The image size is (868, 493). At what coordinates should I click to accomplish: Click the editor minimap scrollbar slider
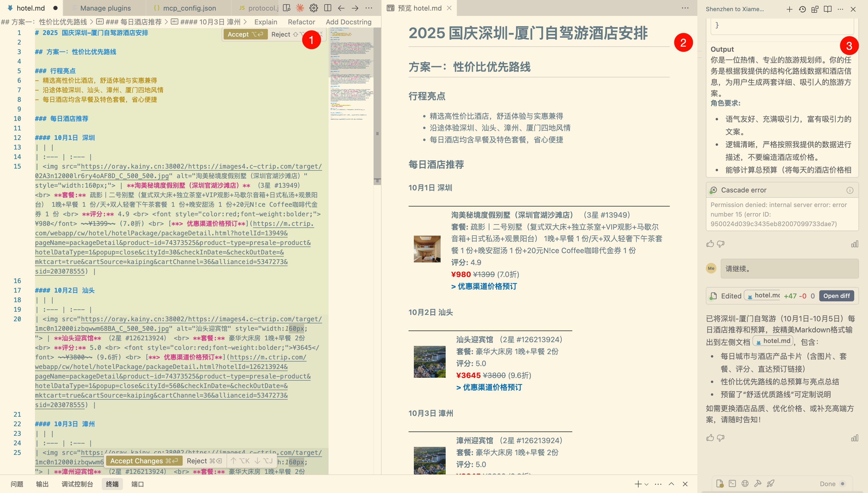click(x=377, y=105)
